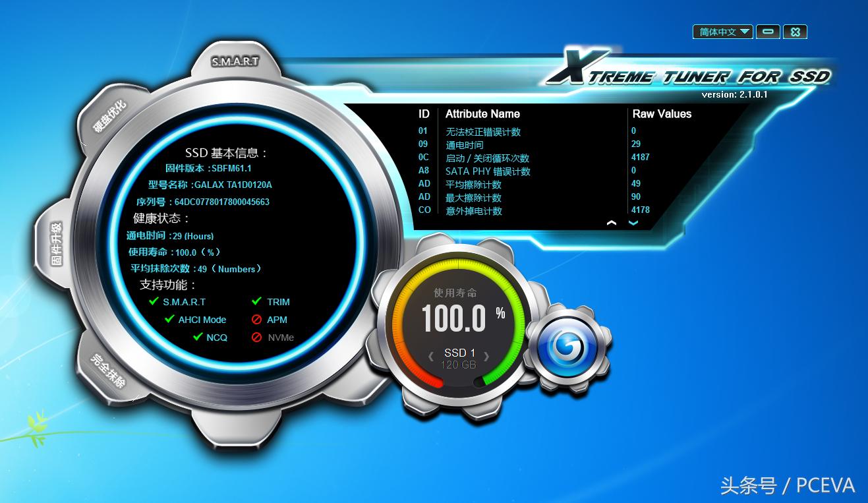This screenshot has width=868, height=503.
Task: Toggle the NCQ support checkmark
Action: (x=197, y=338)
